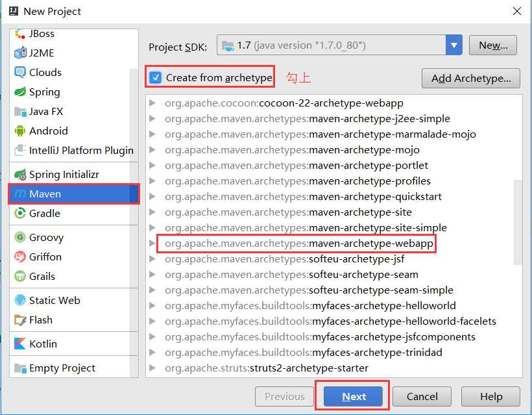Click the New... SDK button

pyautogui.click(x=493, y=45)
